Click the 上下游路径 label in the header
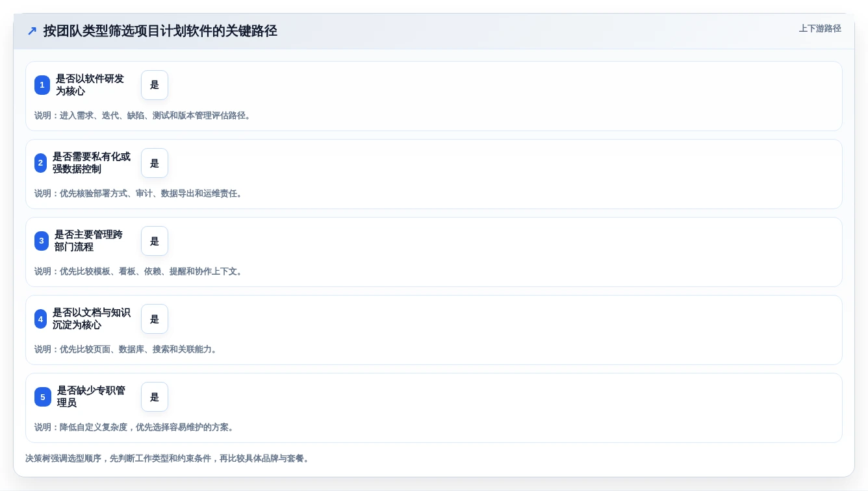Viewport: 868px width, 491px height. pos(820,29)
